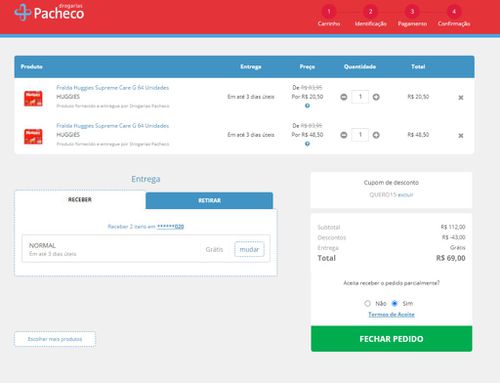Click quantity field of the R$ 48,50 item
The image size is (500, 383).
point(360,135)
